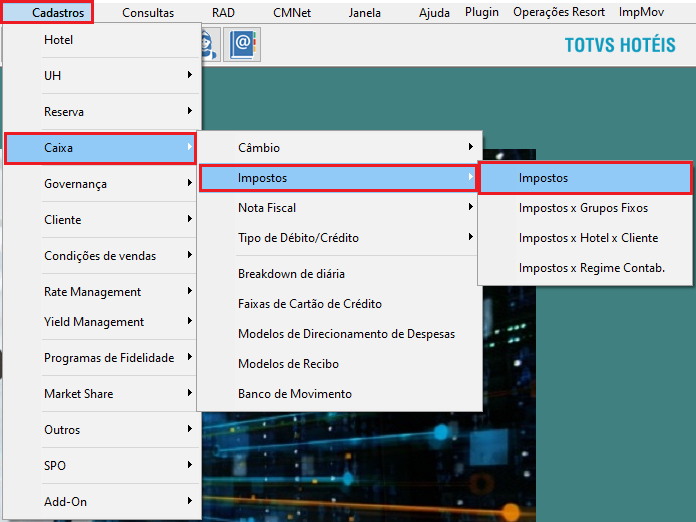The image size is (696, 522).
Task: Click the arrow beside Tipo de Débito/Crédito
Action: click(x=471, y=237)
